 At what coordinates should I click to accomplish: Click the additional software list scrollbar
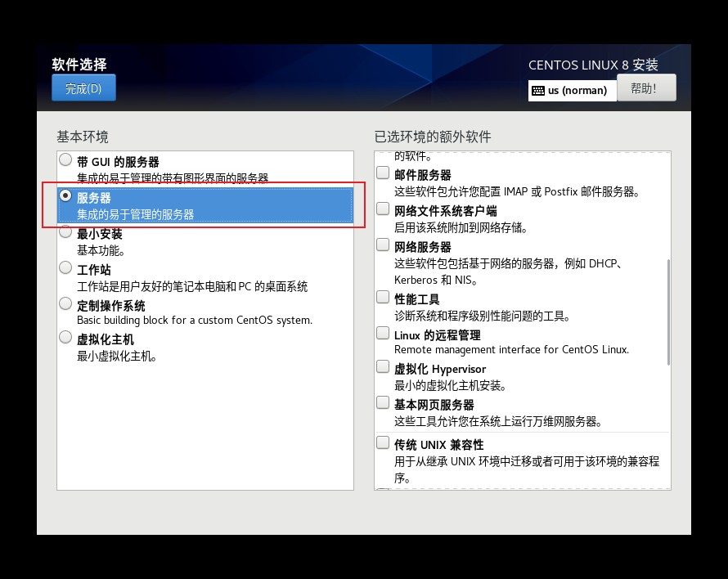668,312
